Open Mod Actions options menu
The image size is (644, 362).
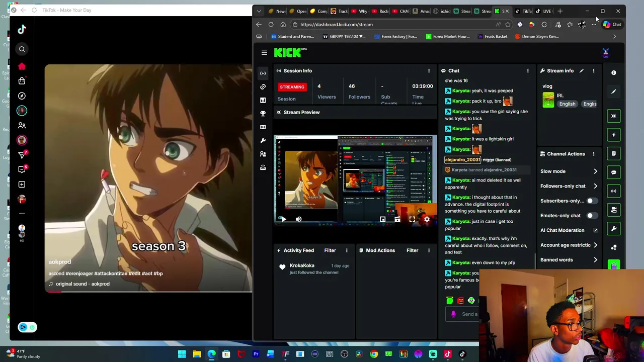pyautogui.click(x=429, y=250)
